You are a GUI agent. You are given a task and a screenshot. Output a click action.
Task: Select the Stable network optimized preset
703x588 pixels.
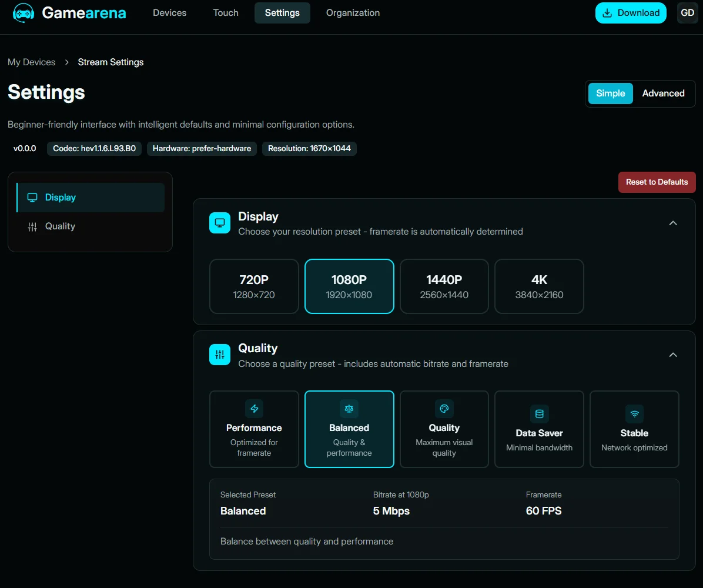point(634,429)
